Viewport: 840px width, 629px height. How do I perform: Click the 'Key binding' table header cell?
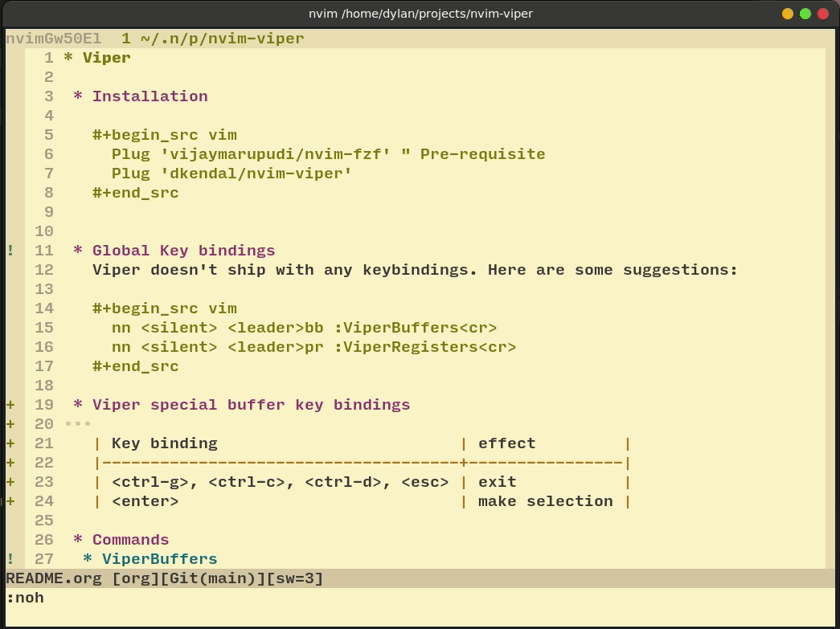pyautogui.click(x=165, y=443)
